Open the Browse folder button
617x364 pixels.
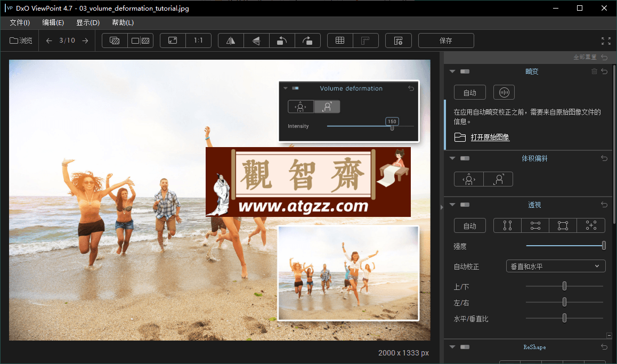tap(21, 41)
